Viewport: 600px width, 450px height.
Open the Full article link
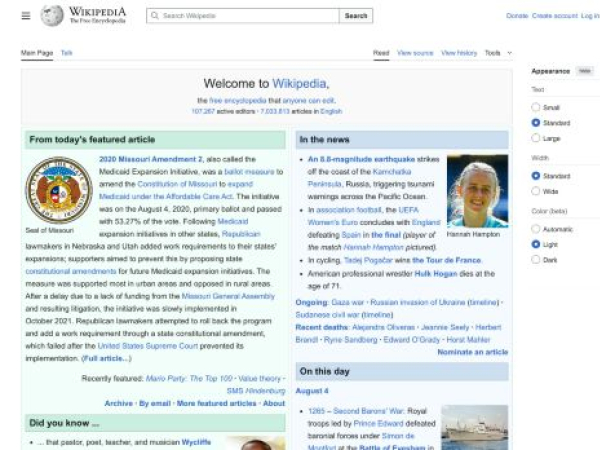tap(106, 359)
